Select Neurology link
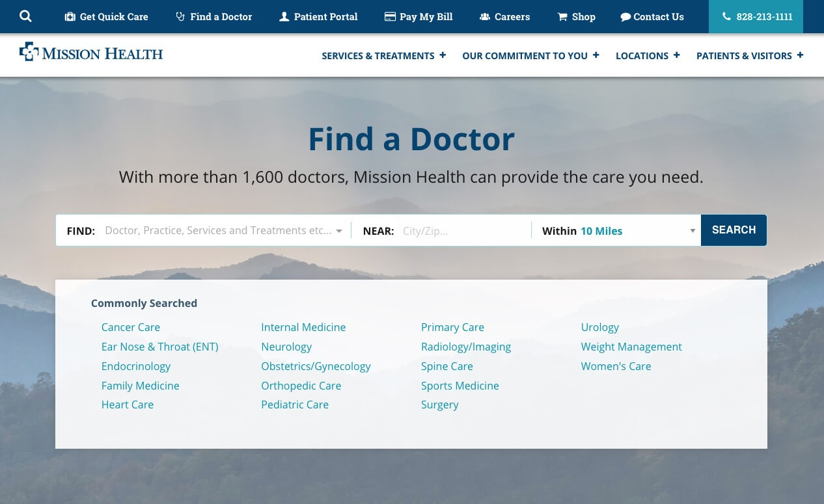Image resolution: width=824 pixels, height=504 pixels. coord(286,347)
